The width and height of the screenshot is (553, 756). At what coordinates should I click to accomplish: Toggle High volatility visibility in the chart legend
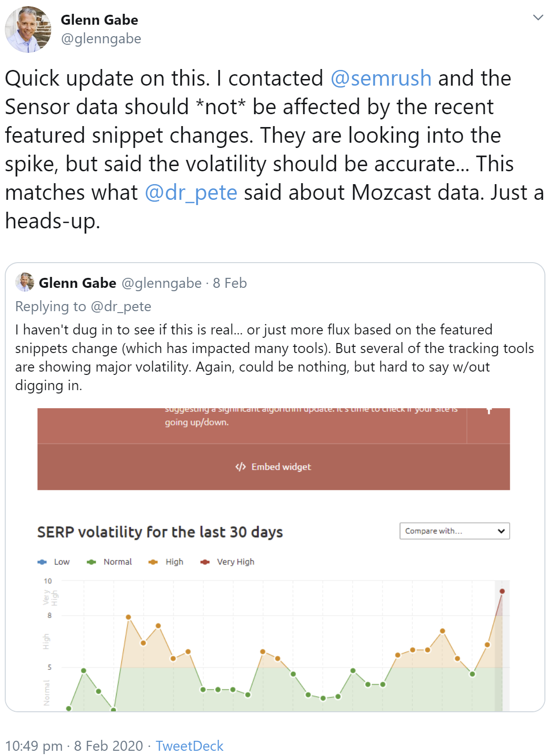(166, 562)
